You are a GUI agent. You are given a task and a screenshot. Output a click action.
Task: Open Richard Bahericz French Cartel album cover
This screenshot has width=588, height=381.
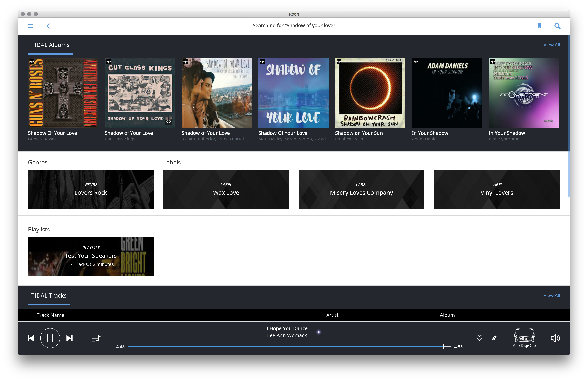[217, 93]
